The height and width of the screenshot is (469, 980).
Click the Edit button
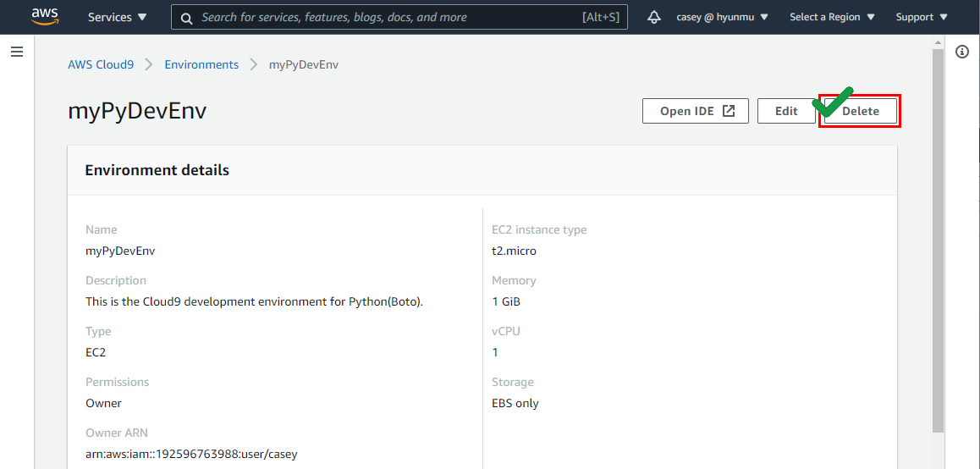pos(786,111)
